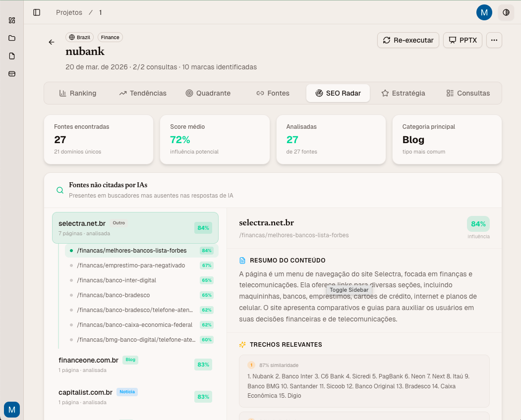
Task: Toggle the sidebar panel icon
Action: (37, 12)
